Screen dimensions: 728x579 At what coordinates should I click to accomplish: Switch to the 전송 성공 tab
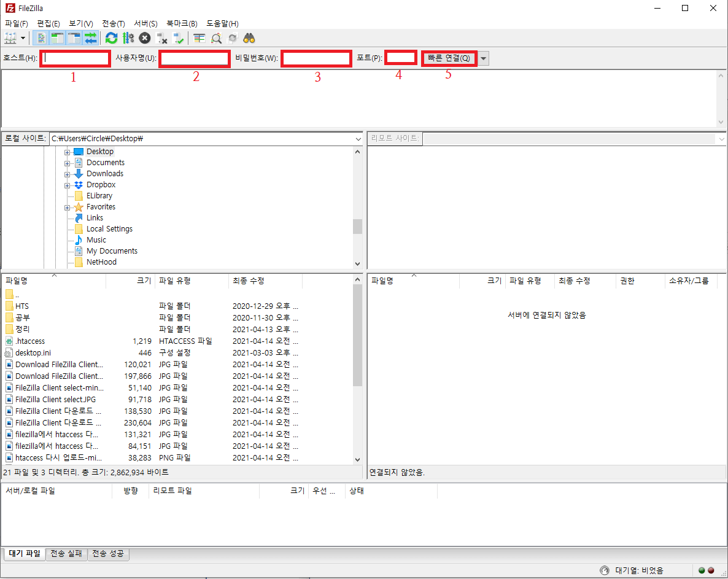click(107, 553)
